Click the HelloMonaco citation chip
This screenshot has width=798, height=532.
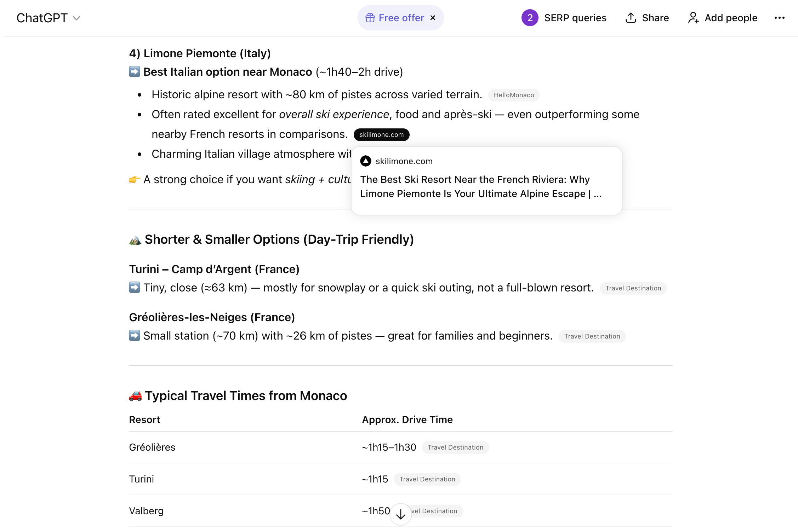click(514, 95)
